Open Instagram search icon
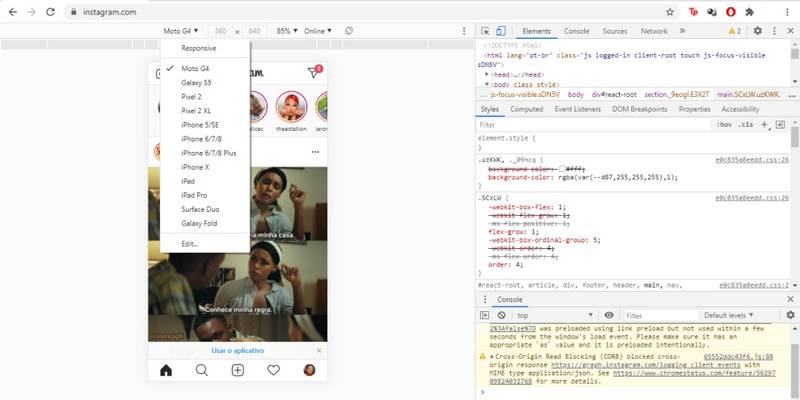Viewport: 800px width, 400px height. 202,370
